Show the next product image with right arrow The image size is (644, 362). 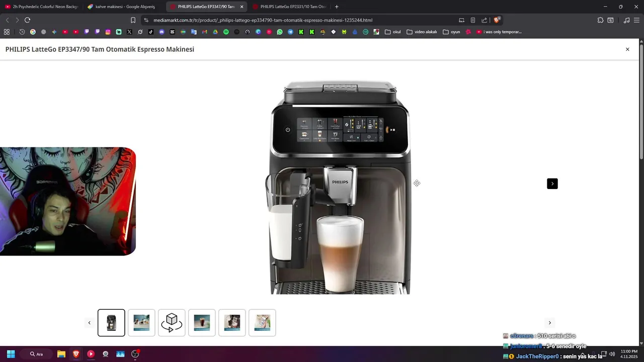(x=552, y=184)
